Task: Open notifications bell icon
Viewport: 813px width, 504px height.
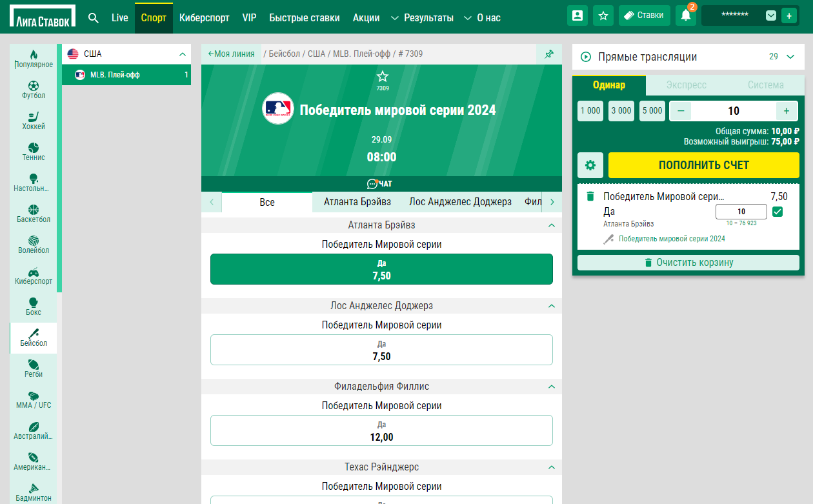Action: [x=686, y=15]
